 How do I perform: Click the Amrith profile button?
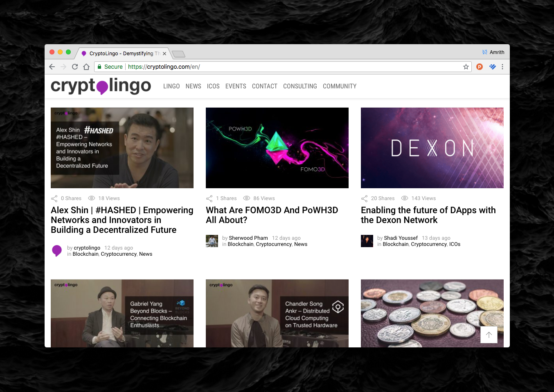493,52
